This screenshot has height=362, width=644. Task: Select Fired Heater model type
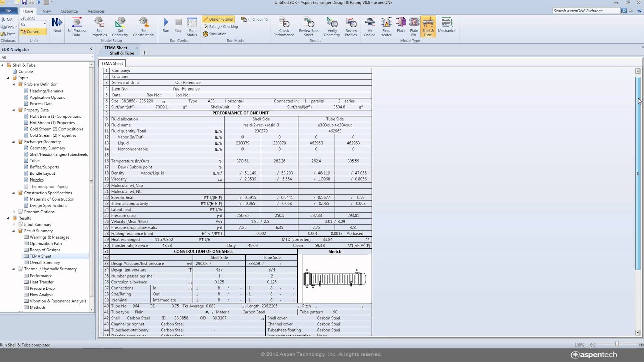pos(386,27)
